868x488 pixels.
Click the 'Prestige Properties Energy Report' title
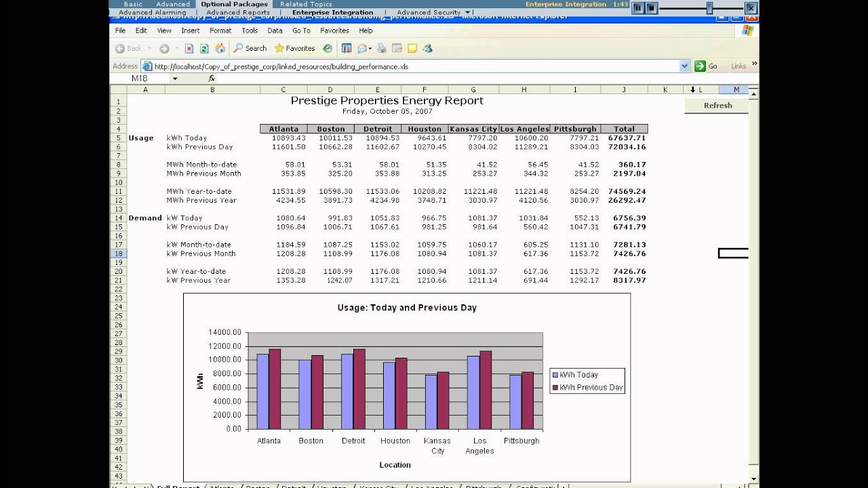[387, 100]
